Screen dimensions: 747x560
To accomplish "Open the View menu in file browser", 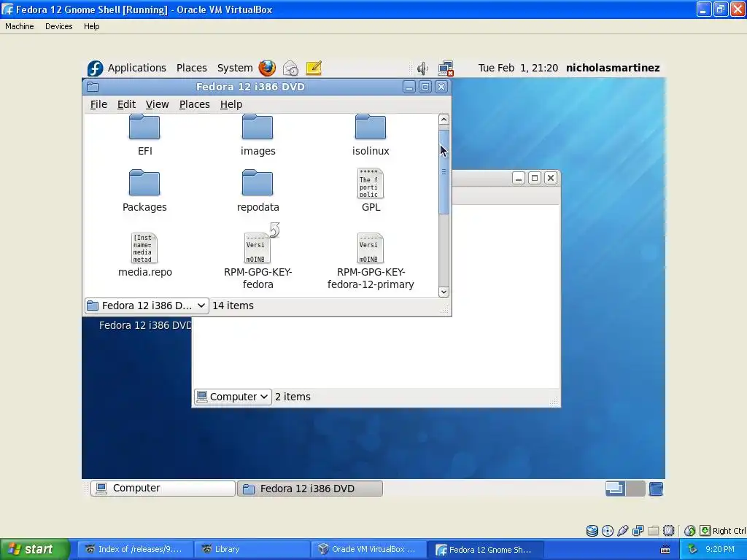I will [x=158, y=104].
